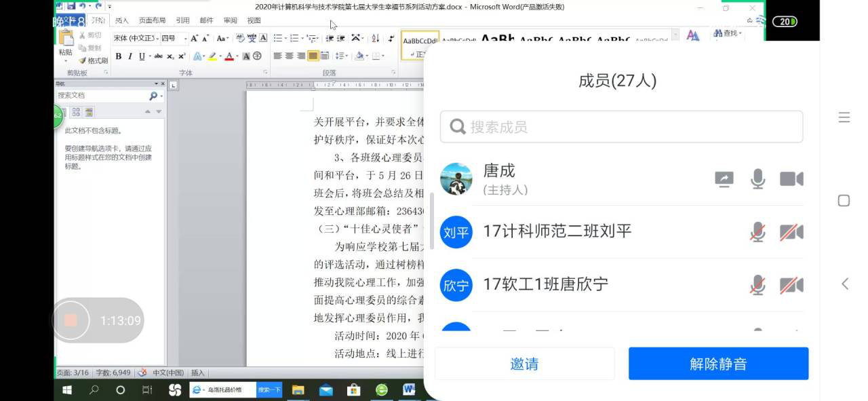
Task: Toggle microphone for 17计科师范二班刘平
Action: (757, 232)
